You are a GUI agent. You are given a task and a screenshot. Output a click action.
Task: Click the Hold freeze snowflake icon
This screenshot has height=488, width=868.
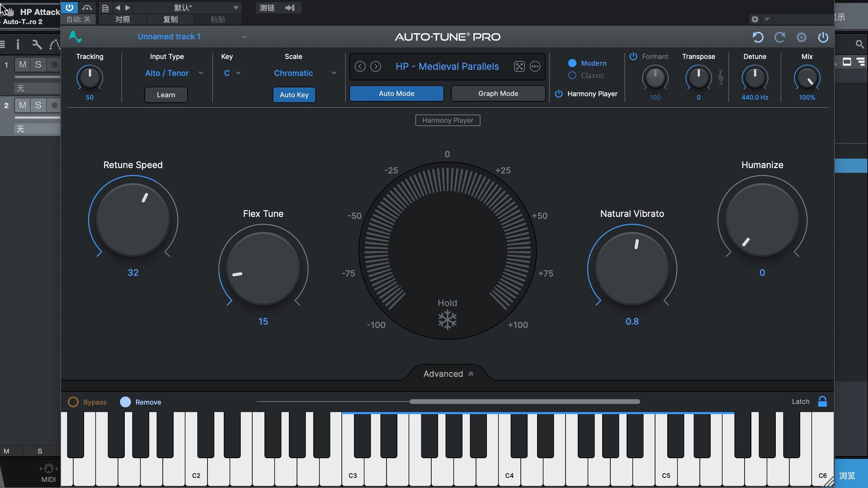(x=447, y=320)
